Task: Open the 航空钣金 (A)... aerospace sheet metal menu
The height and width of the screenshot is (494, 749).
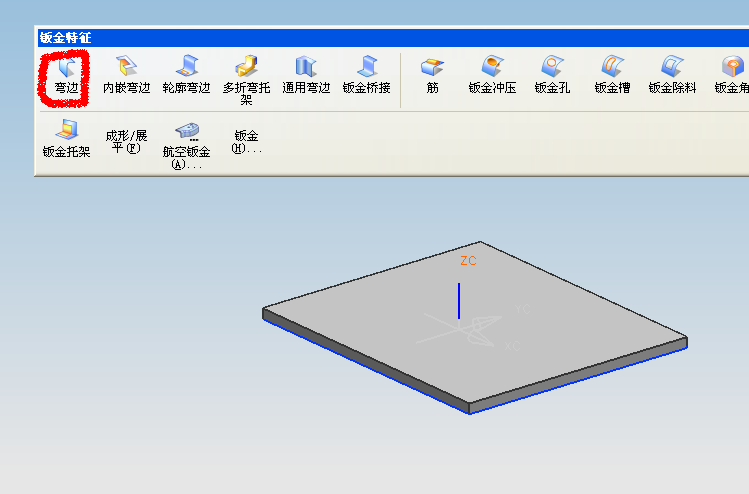Action: point(186,146)
